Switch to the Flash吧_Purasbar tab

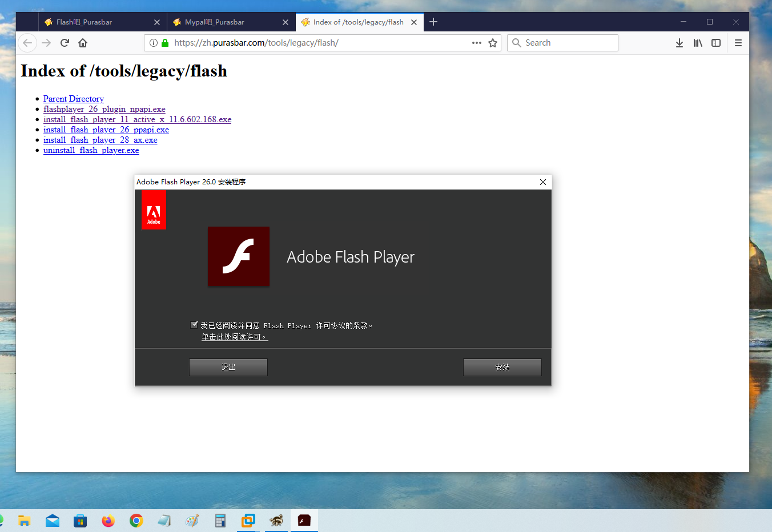point(103,22)
